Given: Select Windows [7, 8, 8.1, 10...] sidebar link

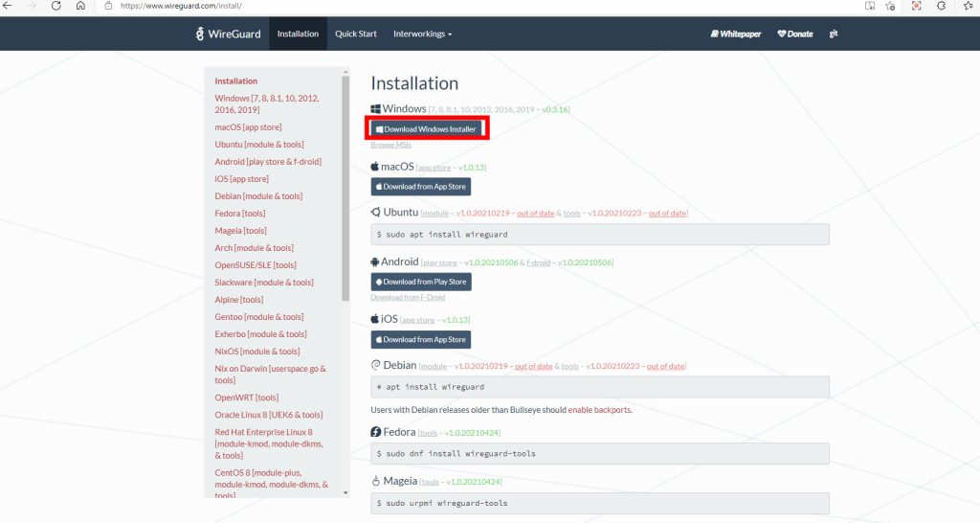Looking at the screenshot, I should (267, 103).
